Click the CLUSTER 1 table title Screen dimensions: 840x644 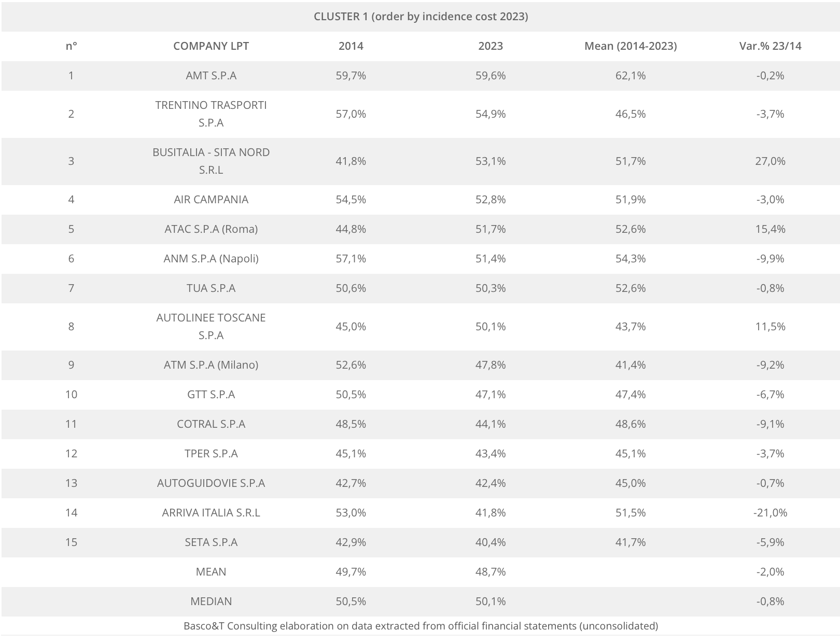pos(421,16)
